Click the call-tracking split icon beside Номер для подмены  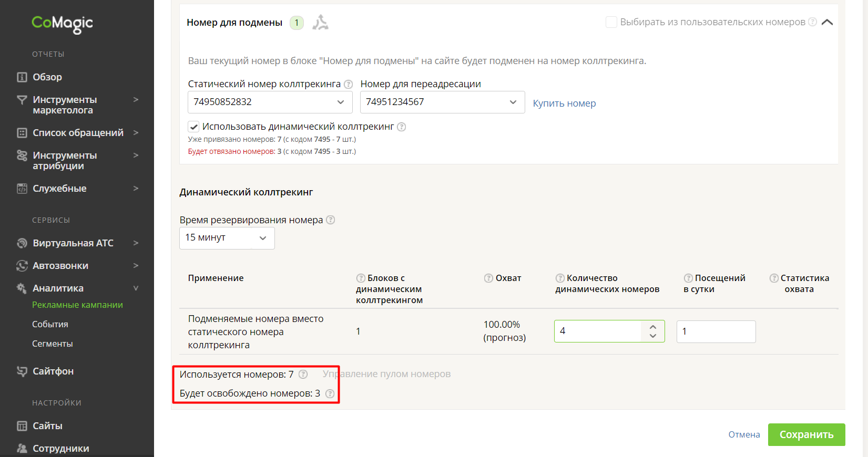tap(320, 23)
